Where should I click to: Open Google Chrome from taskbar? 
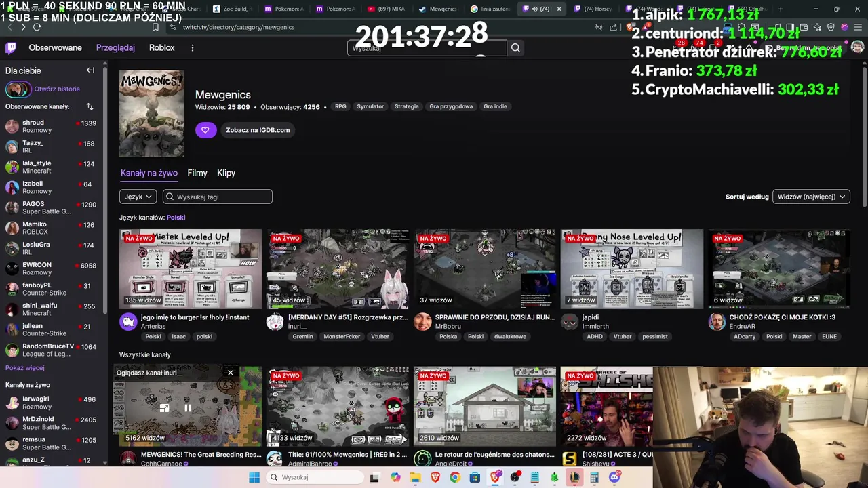click(x=455, y=477)
